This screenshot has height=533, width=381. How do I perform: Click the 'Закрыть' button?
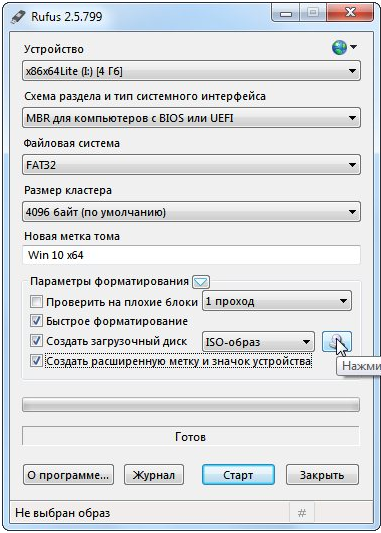[x=322, y=475]
